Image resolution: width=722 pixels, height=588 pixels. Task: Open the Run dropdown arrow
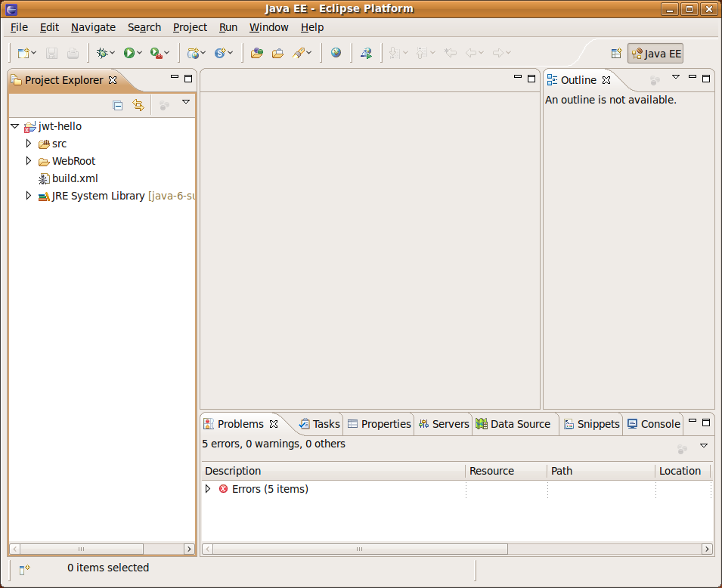[x=140, y=53]
